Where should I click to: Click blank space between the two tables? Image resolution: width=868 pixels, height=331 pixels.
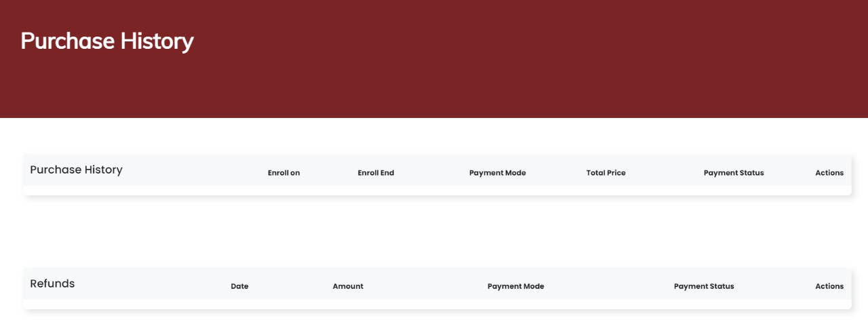click(434, 231)
